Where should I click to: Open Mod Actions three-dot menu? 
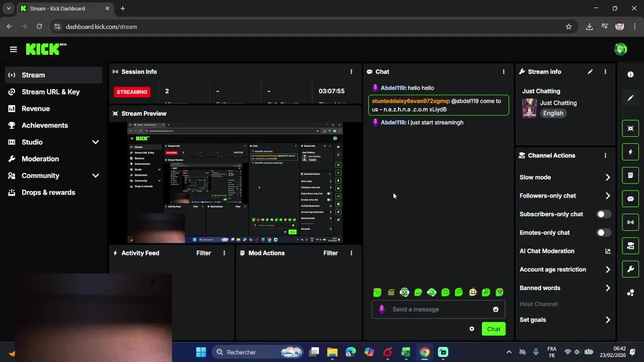pos(351,253)
